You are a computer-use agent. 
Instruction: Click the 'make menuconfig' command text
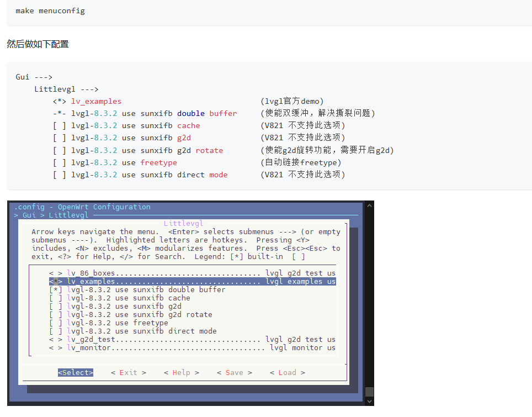[x=50, y=11]
